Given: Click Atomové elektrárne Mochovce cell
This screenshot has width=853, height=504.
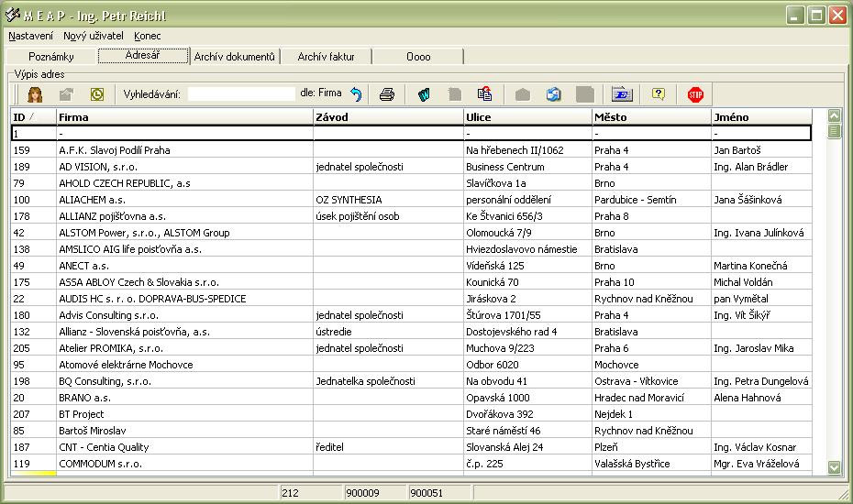Looking at the screenshot, I should point(185,365).
